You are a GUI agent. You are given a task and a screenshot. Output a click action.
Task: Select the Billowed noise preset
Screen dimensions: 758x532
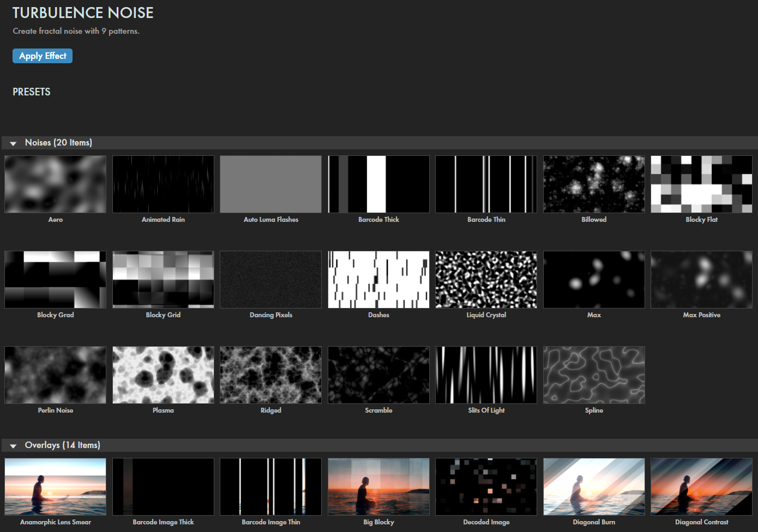point(594,184)
